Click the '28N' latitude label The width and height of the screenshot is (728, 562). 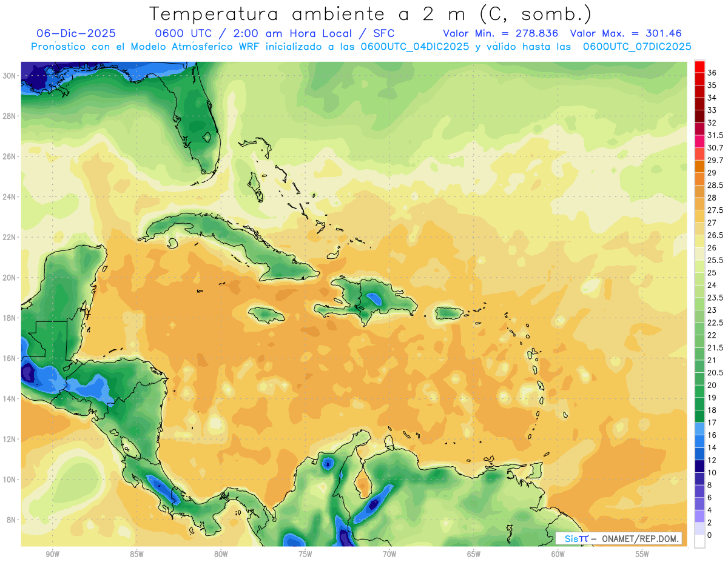pos(9,116)
